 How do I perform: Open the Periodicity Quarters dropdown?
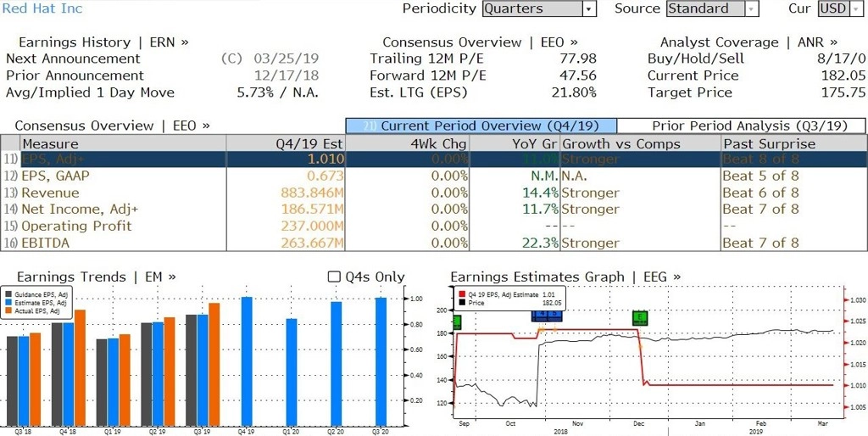(x=539, y=8)
